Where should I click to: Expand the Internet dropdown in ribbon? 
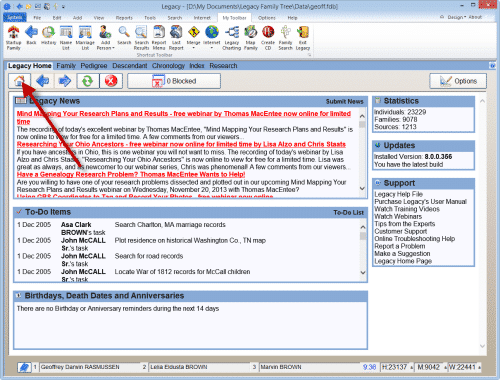coord(212,48)
